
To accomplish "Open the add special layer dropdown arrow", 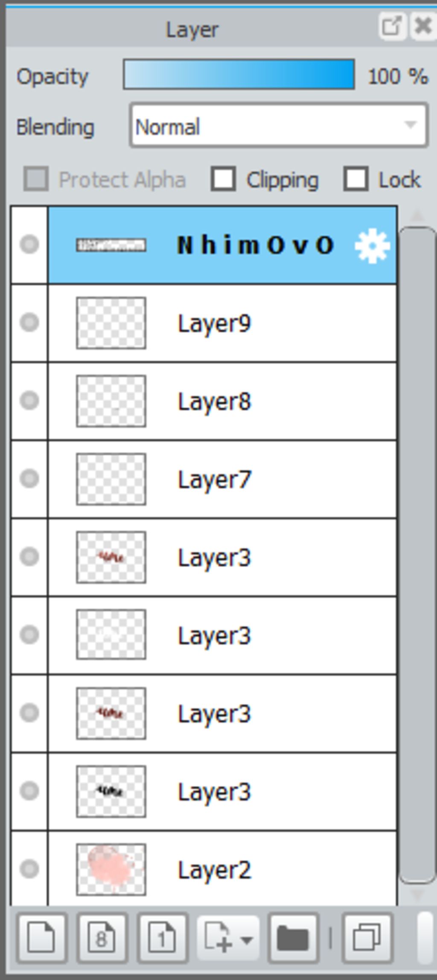I will [x=247, y=939].
